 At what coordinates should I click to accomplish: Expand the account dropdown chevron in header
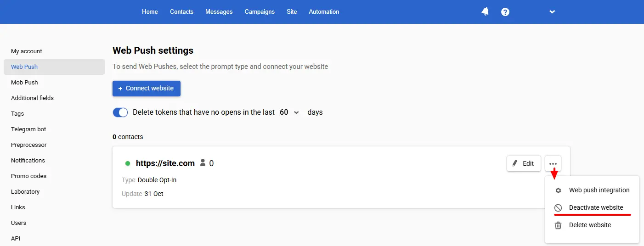coord(552,12)
